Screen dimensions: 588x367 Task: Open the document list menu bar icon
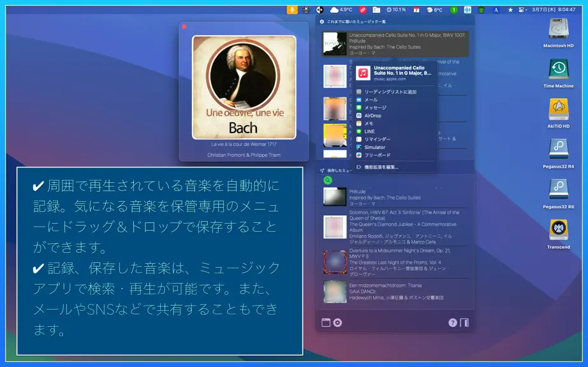tap(376, 10)
